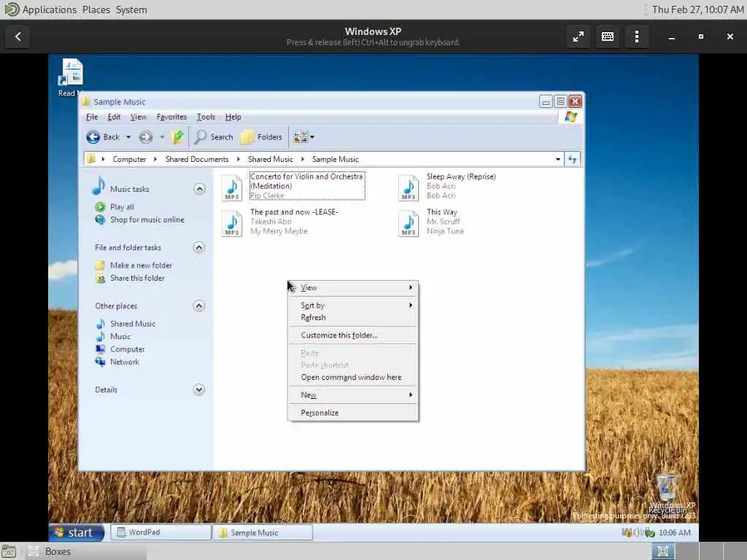Switch to WordPad in the taskbar
747x560 pixels.
click(161, 532)
